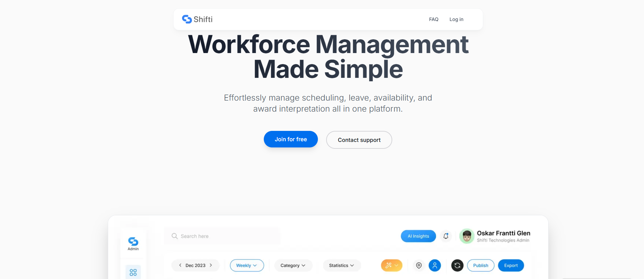Click the Dec 2023 date label
The width and height of the screenshot is (644, 279).
click(x=195, y=265)
